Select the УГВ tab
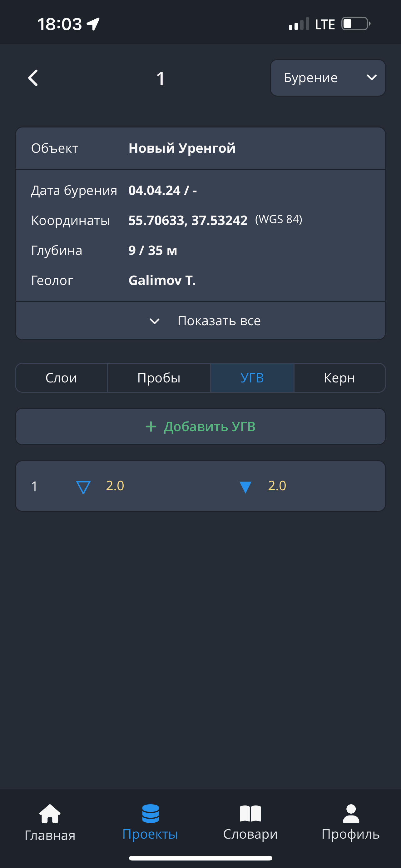 pos(252,378)
